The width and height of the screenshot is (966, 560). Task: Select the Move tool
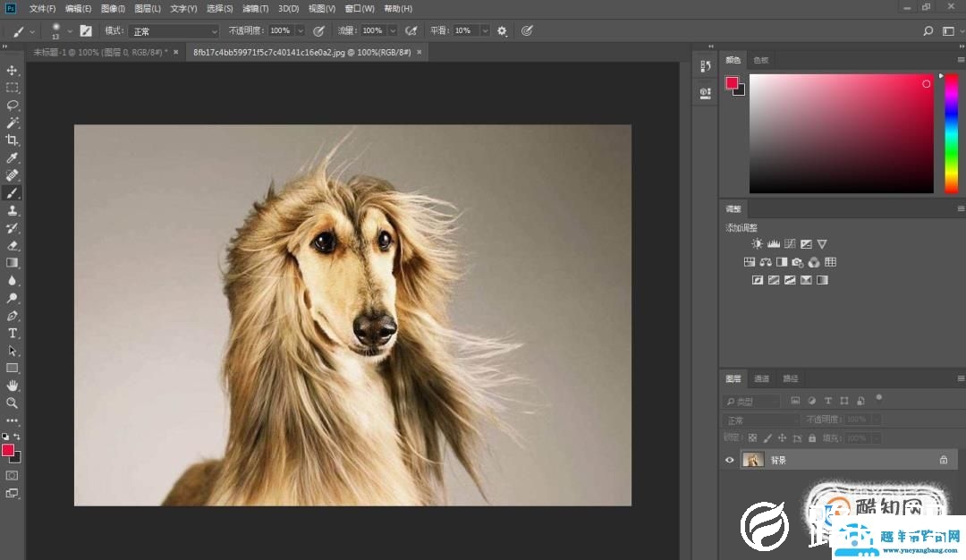click(x=13, y=70)
